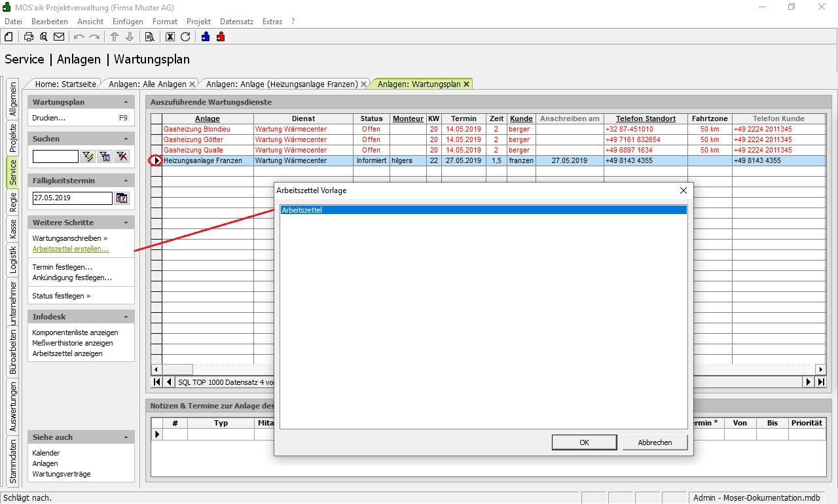Click the blue puzzle piece icon

(206, 37)
